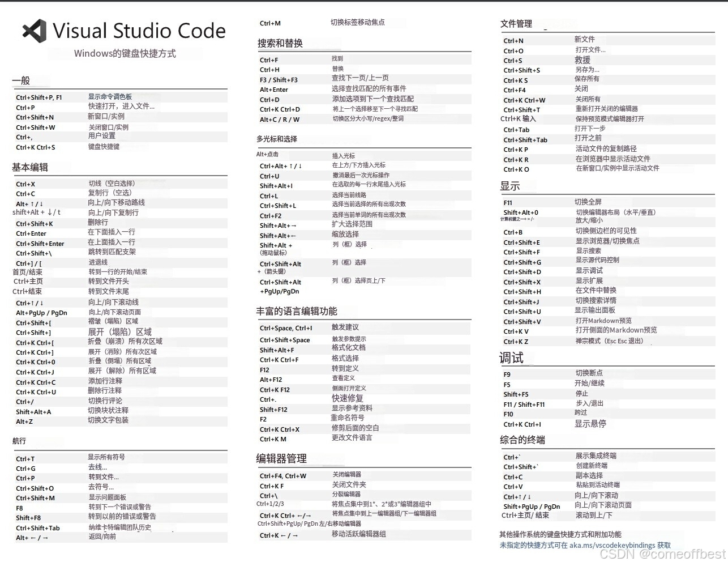Open the aka.ms/vscodekeybindings link
728x566 pixels.
[612, 545]
